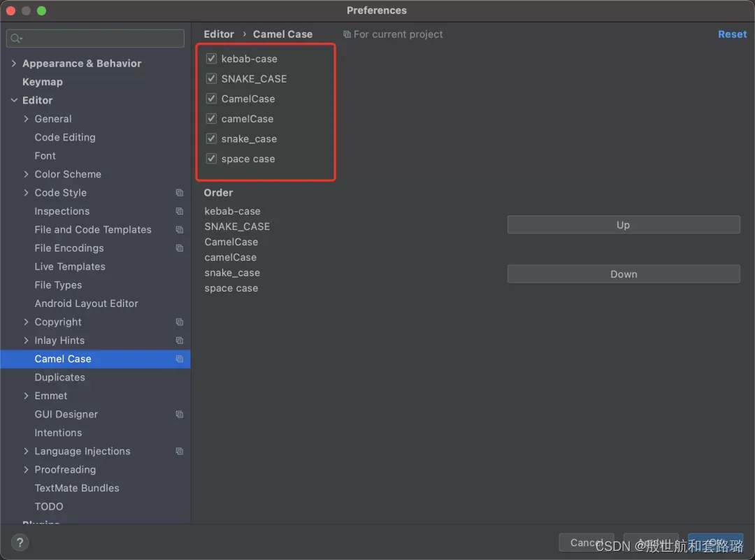Select Duplicates settings page
Image resolution: width=755 pixels, height=560 pixels.
[59, 377]
